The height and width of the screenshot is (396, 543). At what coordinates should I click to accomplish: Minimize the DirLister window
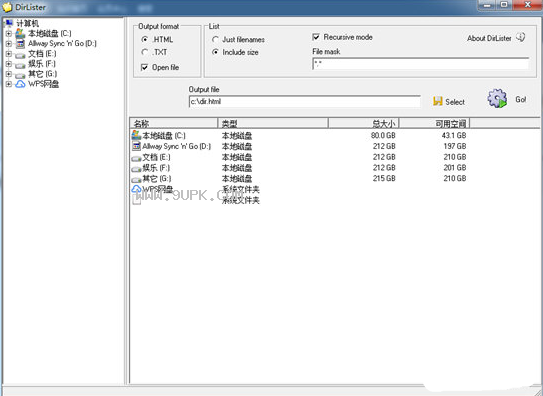pos(487,5)
